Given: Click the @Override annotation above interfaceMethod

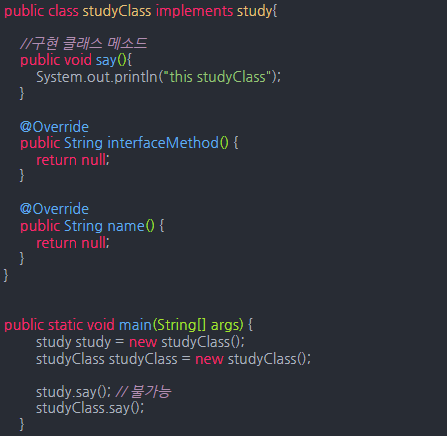Looking at the screenshot, I should (x=54, y=127).
